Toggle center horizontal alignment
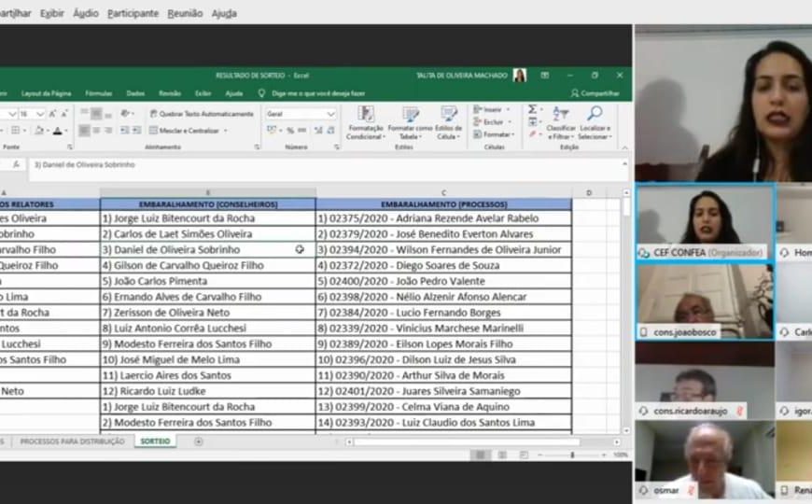This screenshot has height=504, width=812. [x=96, y=131]
